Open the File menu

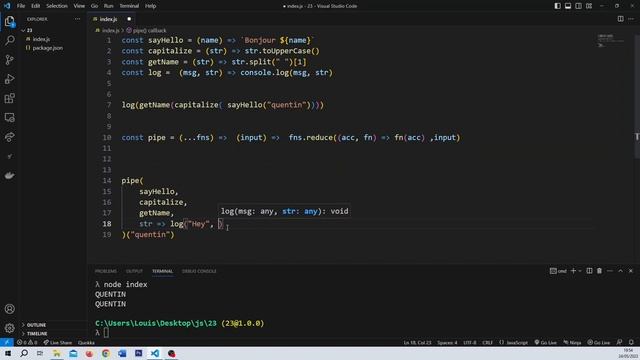21,6
